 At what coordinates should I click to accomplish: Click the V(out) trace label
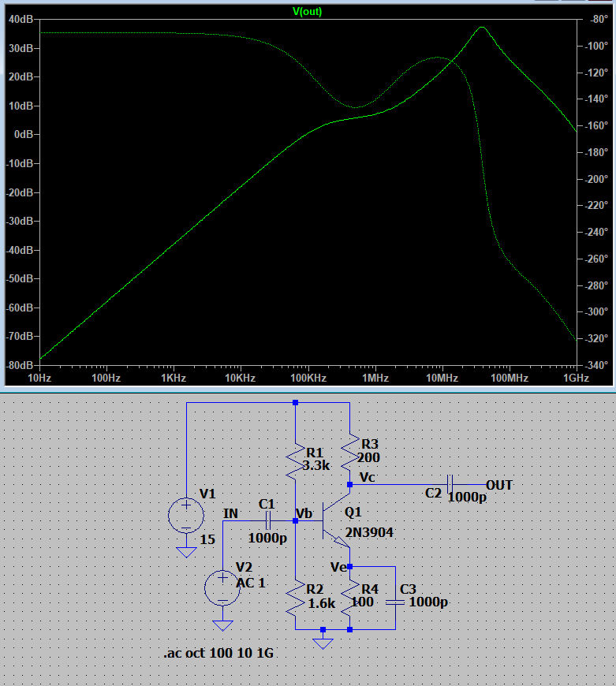click(307, 12)
